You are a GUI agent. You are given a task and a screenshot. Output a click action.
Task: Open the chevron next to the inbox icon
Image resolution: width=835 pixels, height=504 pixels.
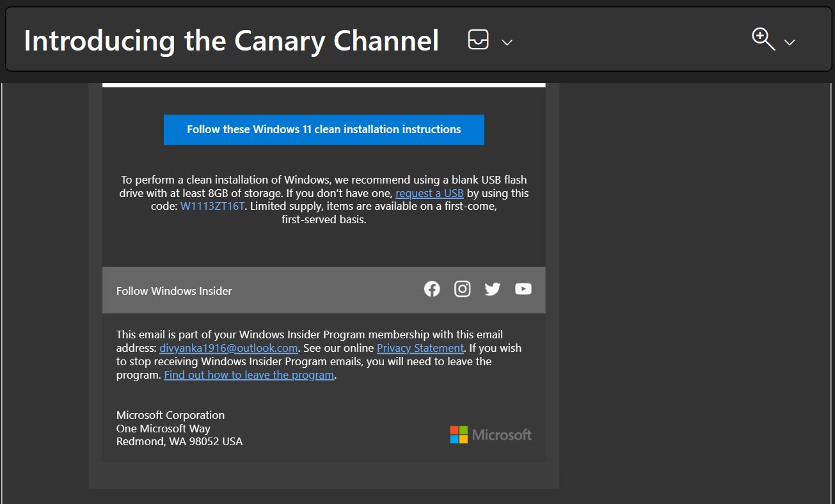coord(506,42)
